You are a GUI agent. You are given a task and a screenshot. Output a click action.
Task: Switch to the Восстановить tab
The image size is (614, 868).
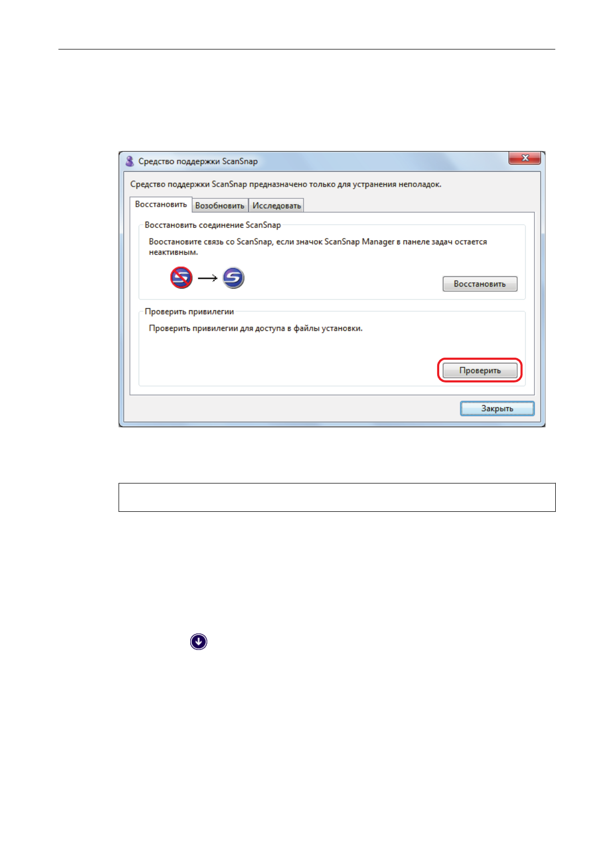pyautogui.click(x=161, y=205)
